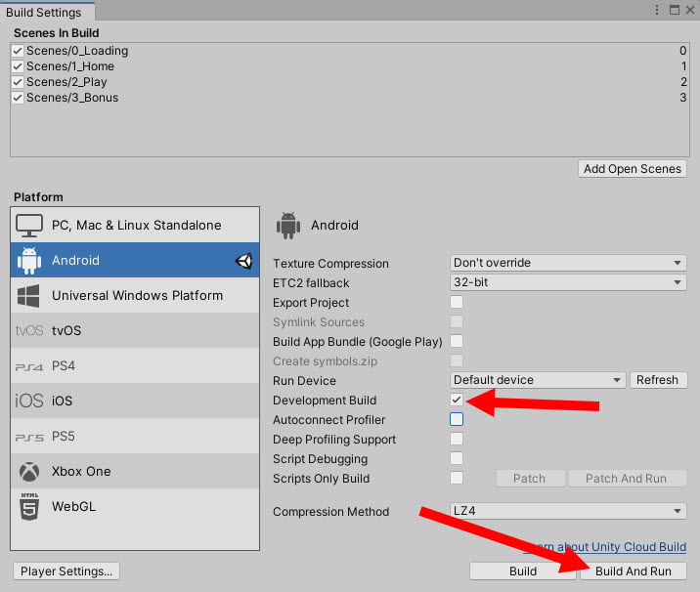
Task: Open the Compression Method dropdown
Action: point(568,511)
